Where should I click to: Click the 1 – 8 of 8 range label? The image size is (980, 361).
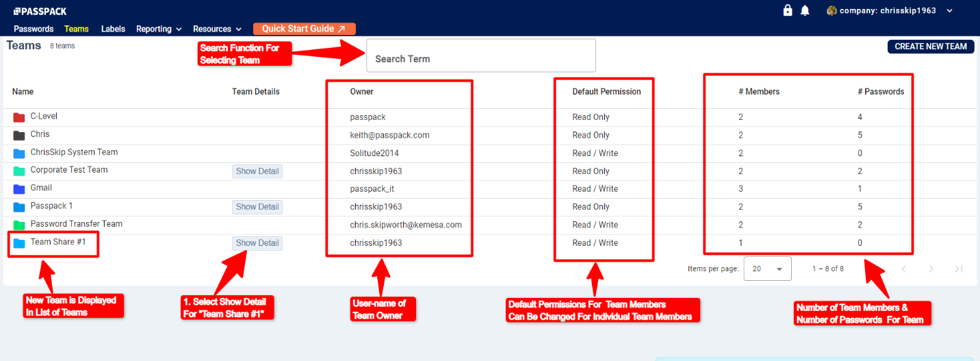[828, 269]
